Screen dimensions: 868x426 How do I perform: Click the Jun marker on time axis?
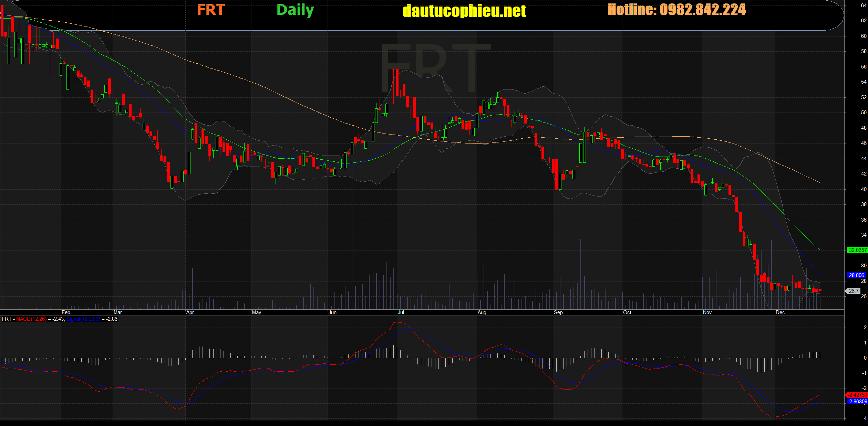332,312
